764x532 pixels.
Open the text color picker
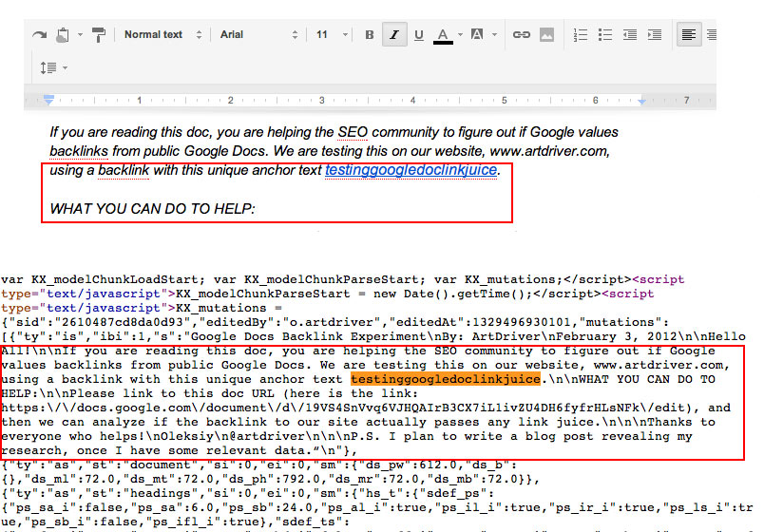(443, 35)
